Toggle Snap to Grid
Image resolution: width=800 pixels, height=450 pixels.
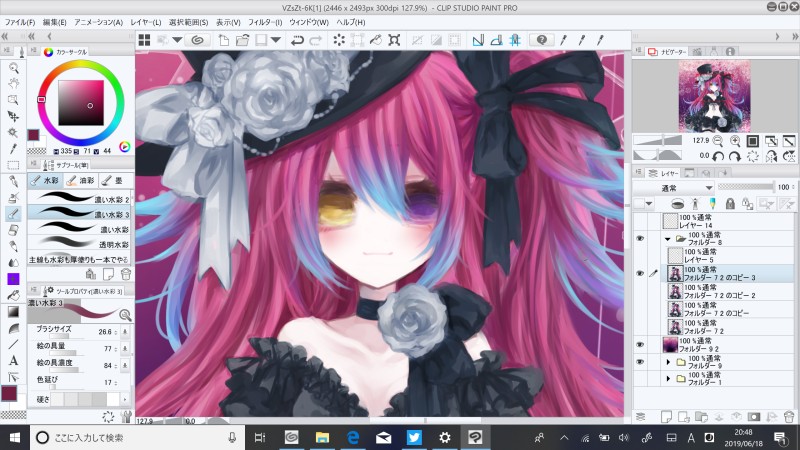pyautogui.click(x=515, y=40)
